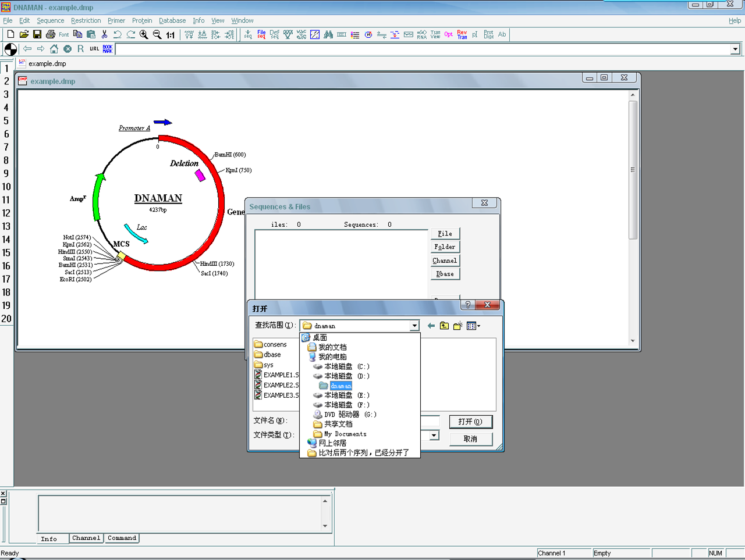This screenshot has height=560, width=745.
Task: Click the Zoom out magnifier icon
Action: coord(157,34)
